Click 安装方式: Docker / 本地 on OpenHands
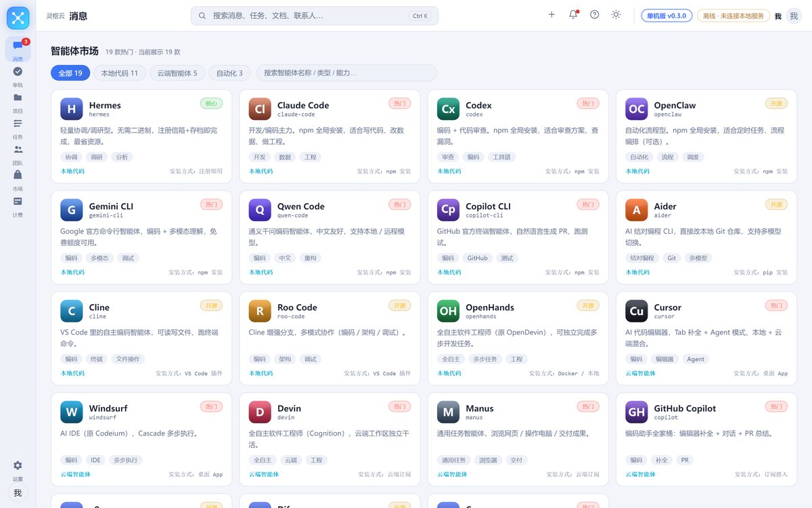This screenshot has height=508, width=812. [x=564, y=373]
